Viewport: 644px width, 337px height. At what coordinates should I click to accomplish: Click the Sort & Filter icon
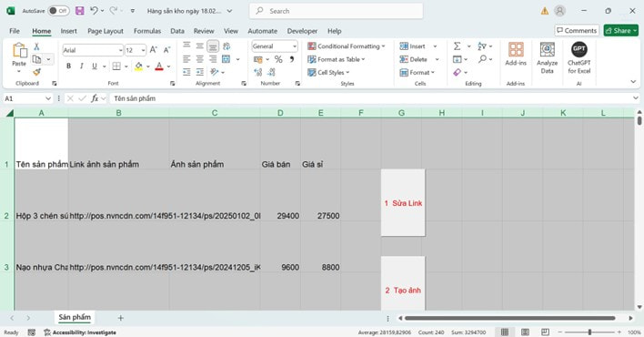click(x=482, y=46)
